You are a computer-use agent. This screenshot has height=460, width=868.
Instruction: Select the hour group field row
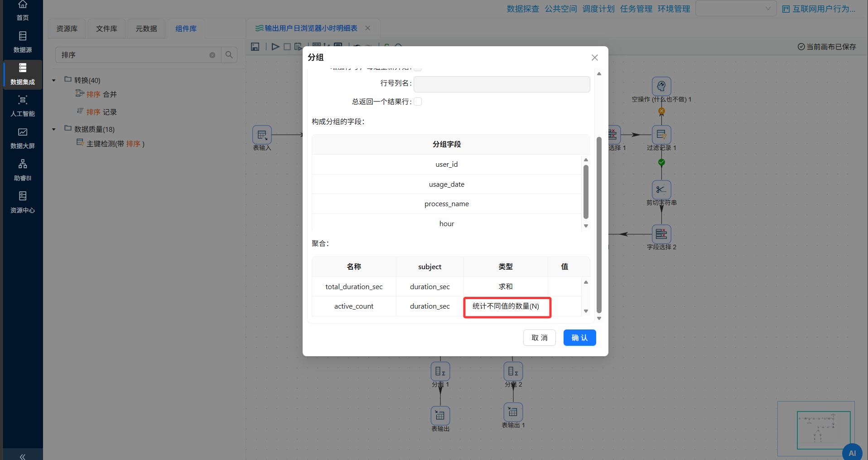(x=447, y=223)
